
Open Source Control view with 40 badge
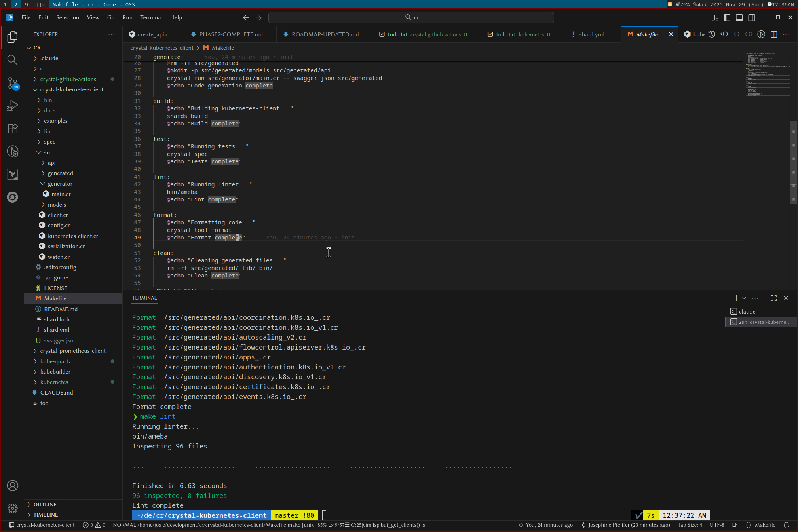point(12,83)
